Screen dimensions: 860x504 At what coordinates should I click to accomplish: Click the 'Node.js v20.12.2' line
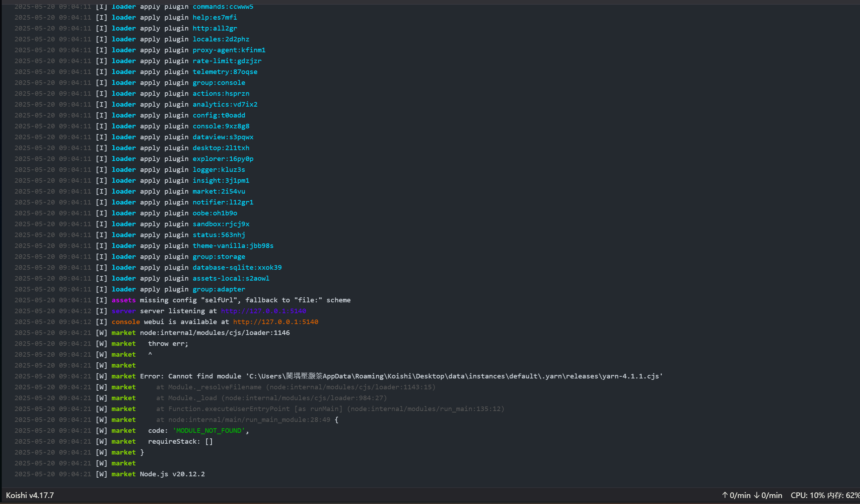172,474
